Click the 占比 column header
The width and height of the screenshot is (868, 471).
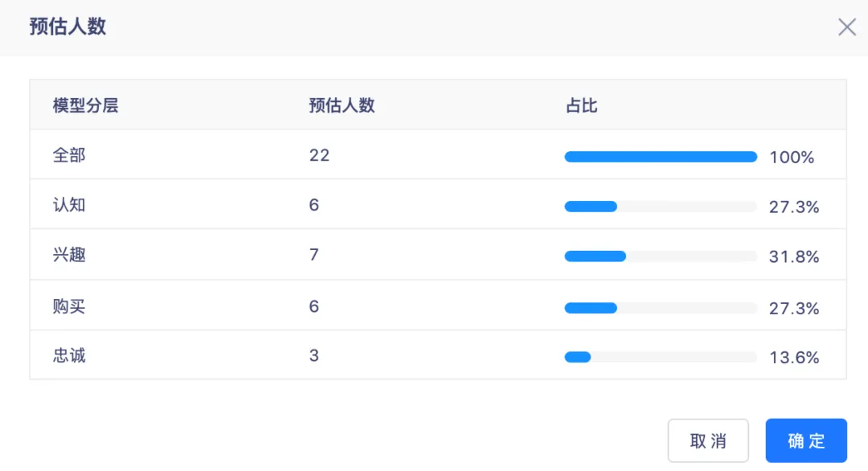click(581, 105)
